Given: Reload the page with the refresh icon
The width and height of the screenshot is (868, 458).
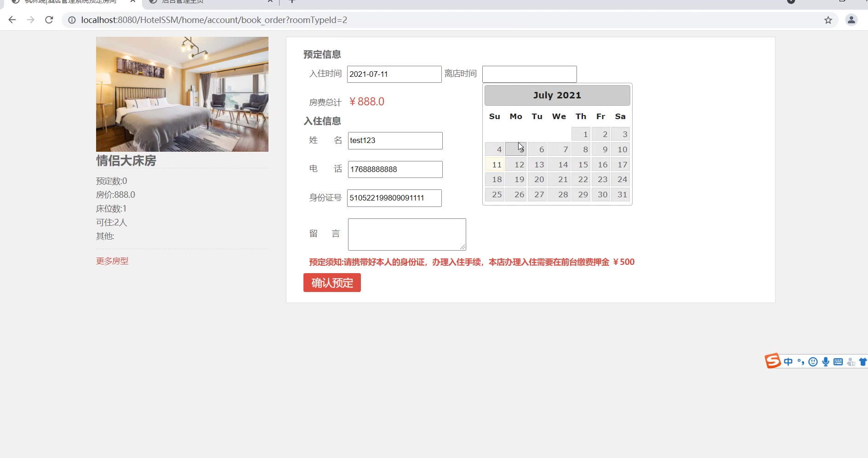Looking at the screenshot, I should point(49,20).
